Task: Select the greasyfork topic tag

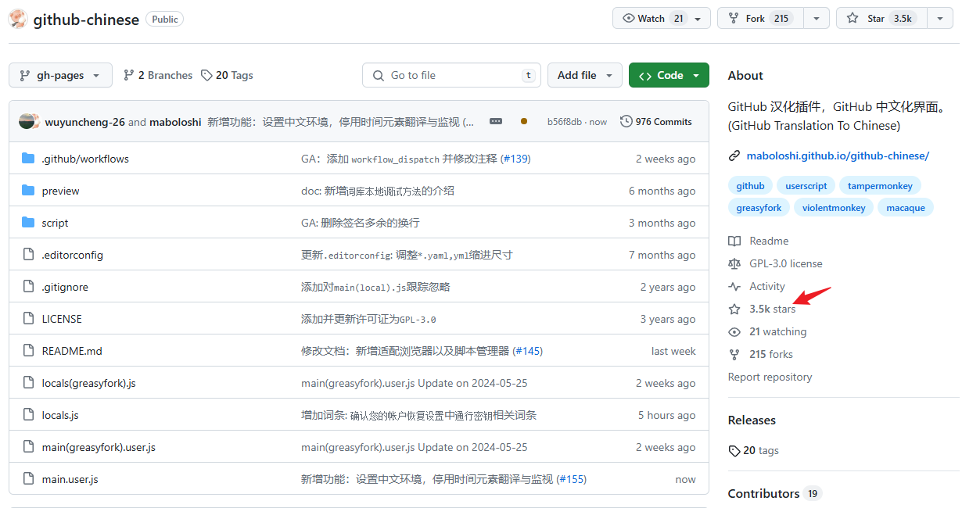Action: (758, 207)
